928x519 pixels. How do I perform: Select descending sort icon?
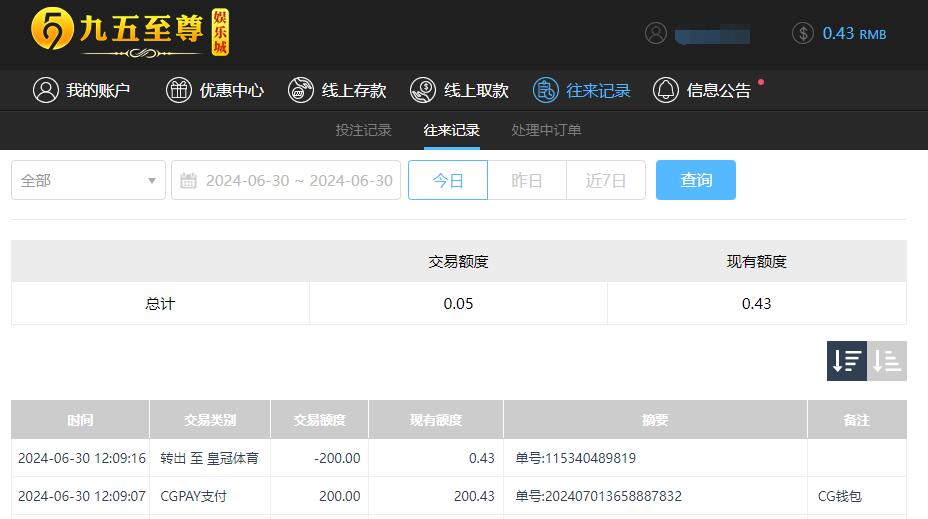point(847,361)
